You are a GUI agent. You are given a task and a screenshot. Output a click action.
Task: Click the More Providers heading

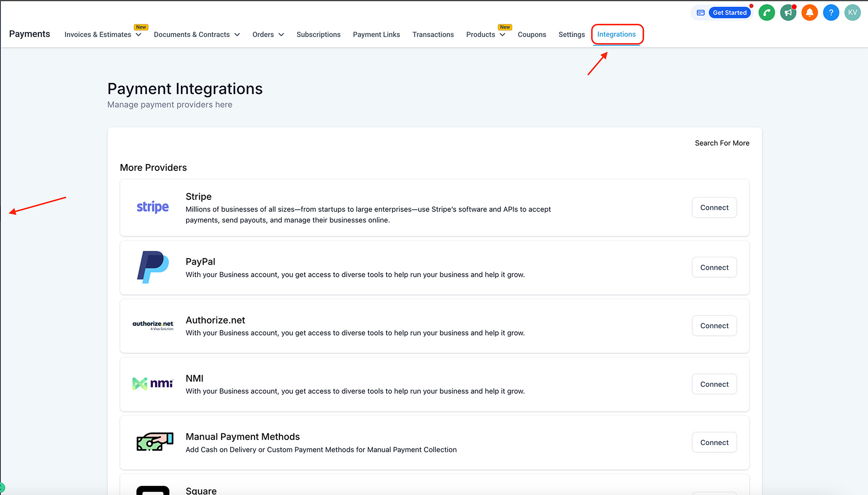153,167
